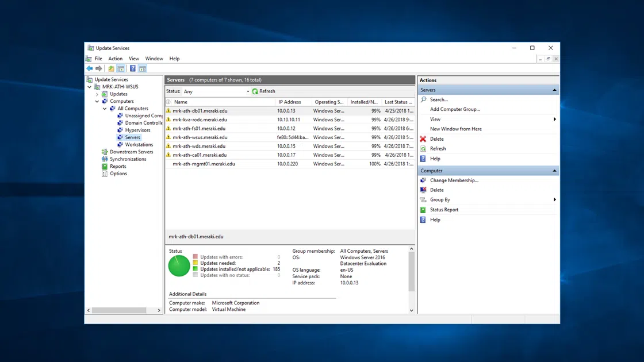The image size is (644, 362).
Task: Select the mrk-ath-mgmt01.meraki.edu row
Action: (x=204, y=164)
